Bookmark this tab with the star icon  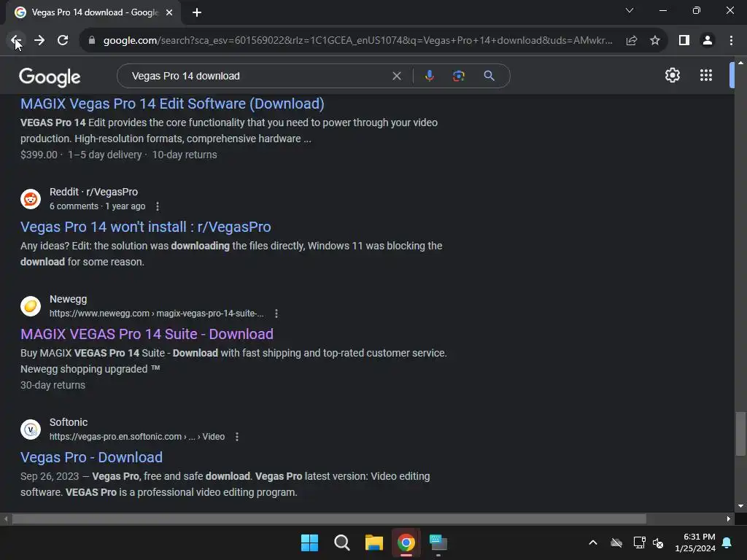coord(655,41)
